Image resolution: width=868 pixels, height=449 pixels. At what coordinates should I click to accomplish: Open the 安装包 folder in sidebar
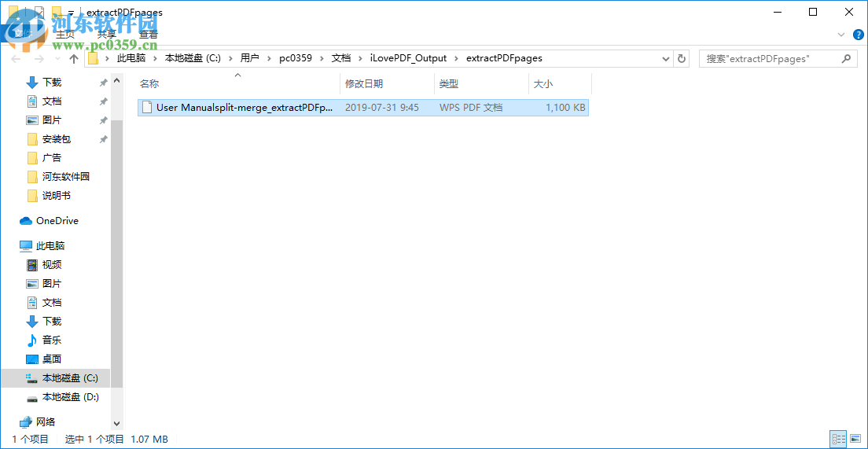(x=57, y=139)
